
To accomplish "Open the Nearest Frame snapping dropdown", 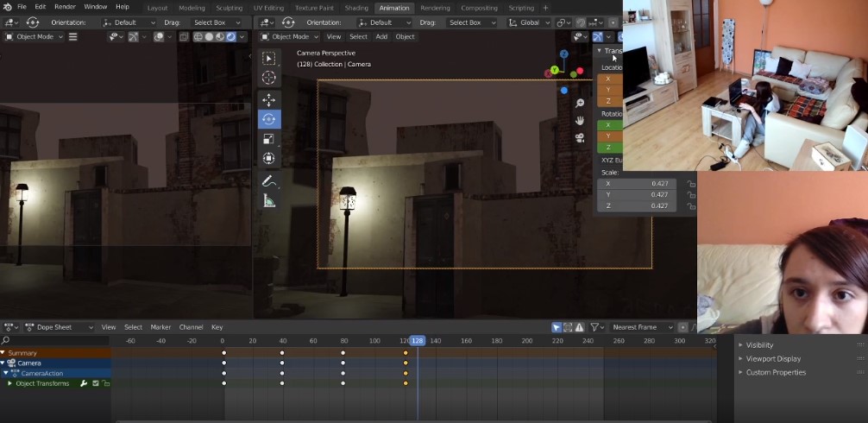I will [x=643, y=327].
